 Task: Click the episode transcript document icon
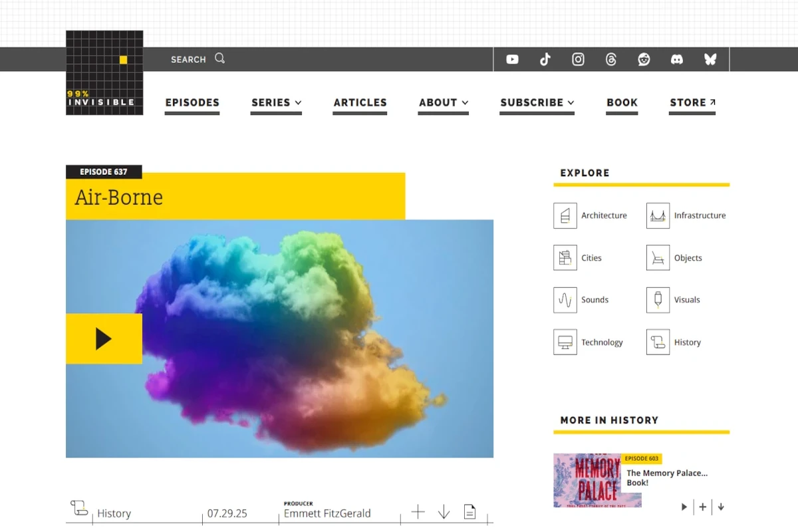pos(469,511)
